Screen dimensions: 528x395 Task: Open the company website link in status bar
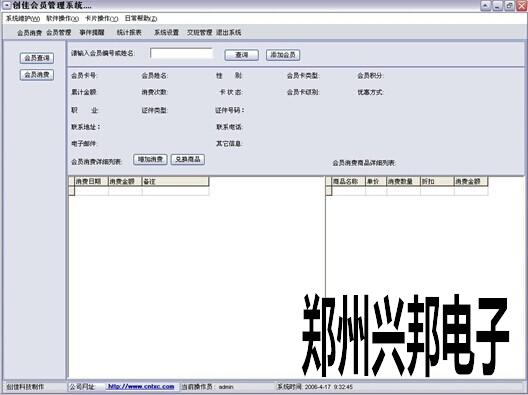click(141, 387)
